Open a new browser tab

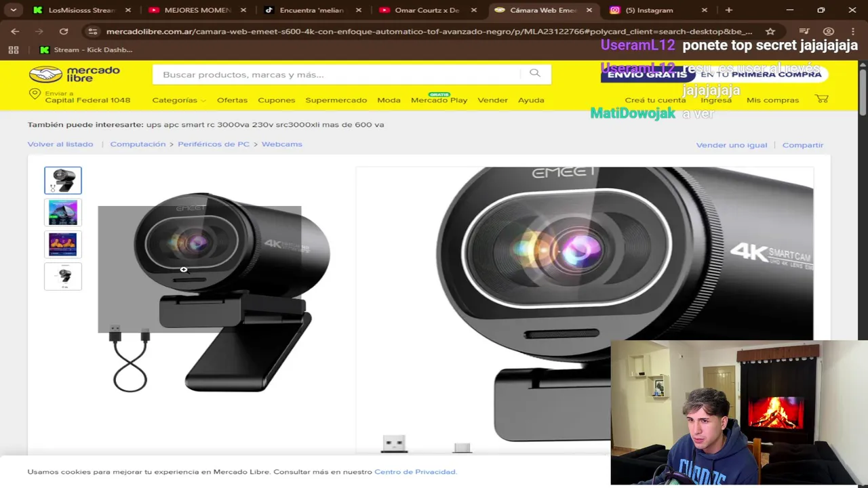click(x=728, y=10)
